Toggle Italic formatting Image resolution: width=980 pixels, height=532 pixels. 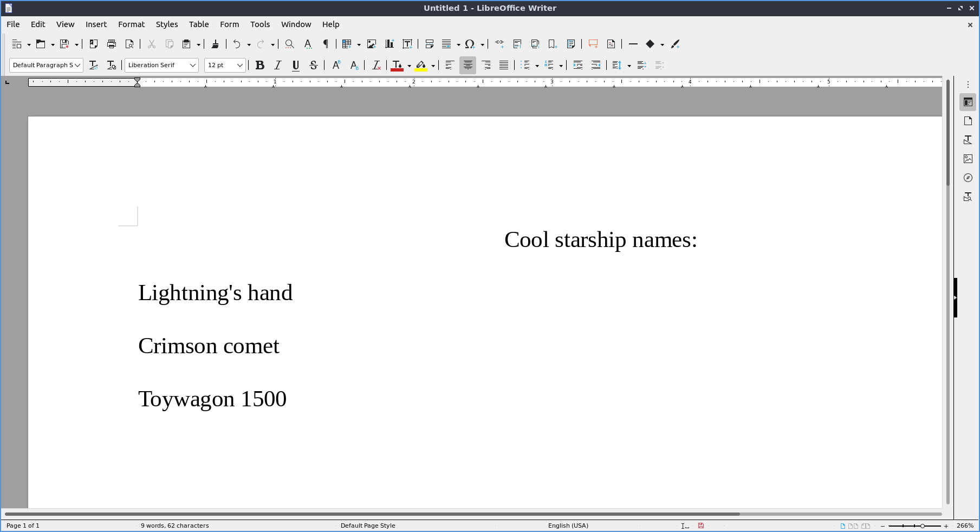278,65
